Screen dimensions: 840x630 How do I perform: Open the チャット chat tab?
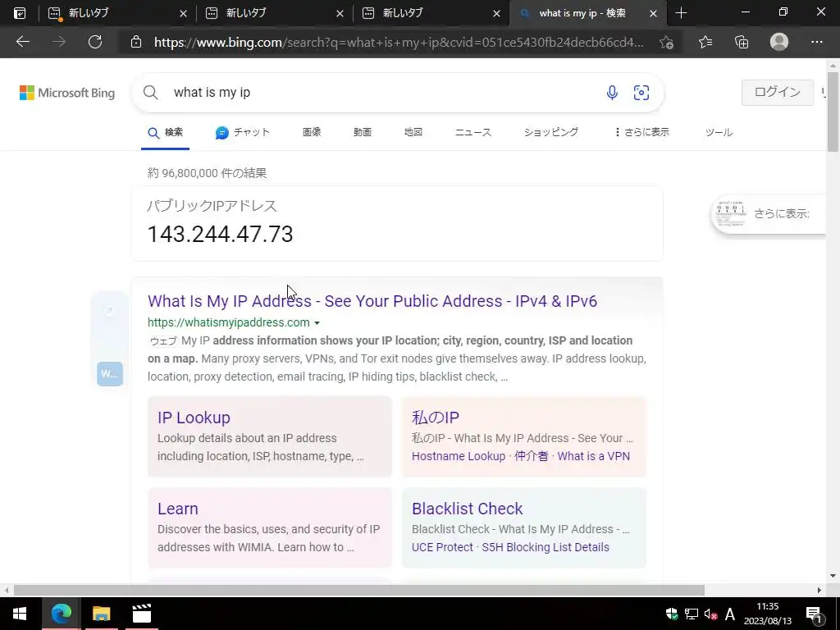tap(242, 132)
